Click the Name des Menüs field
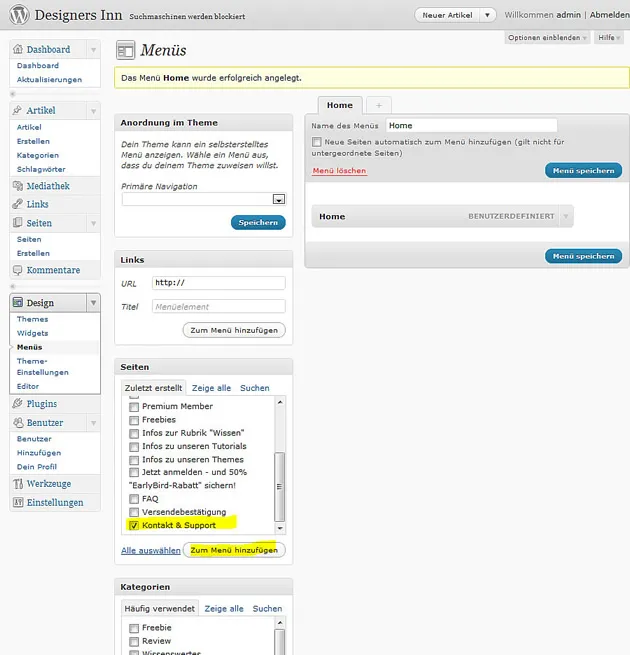 [472, 125]
